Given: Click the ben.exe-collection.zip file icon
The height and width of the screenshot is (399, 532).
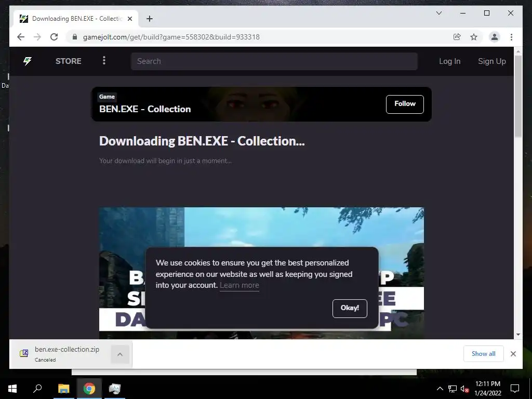Looking at the screenshot, I should [24, 353].
